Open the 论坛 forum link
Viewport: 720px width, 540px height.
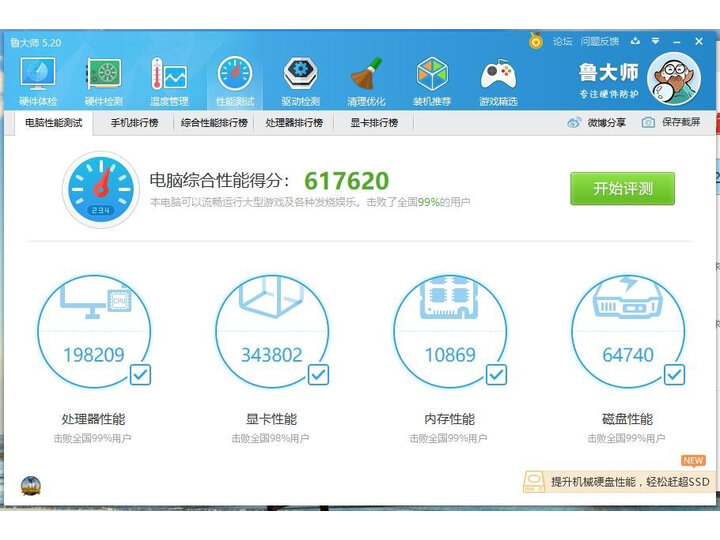click(562, 41)
